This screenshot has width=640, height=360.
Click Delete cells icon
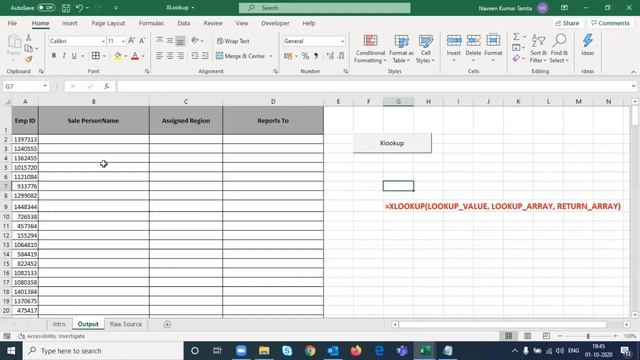(473, 40)
